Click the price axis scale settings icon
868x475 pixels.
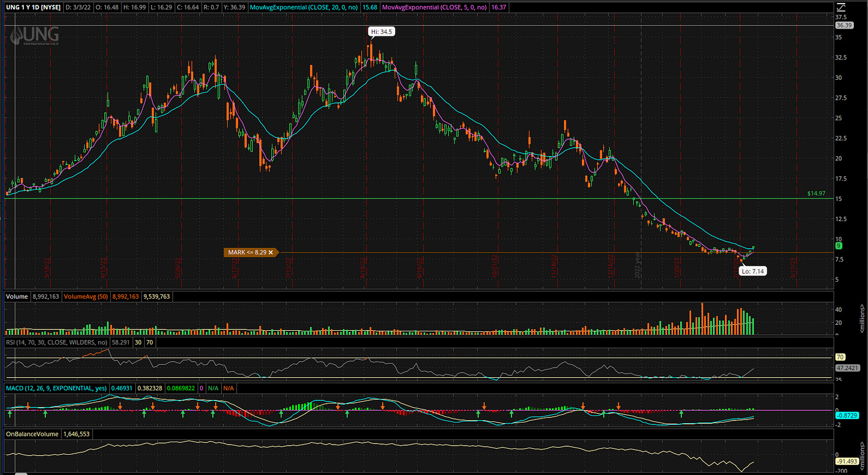841,7
